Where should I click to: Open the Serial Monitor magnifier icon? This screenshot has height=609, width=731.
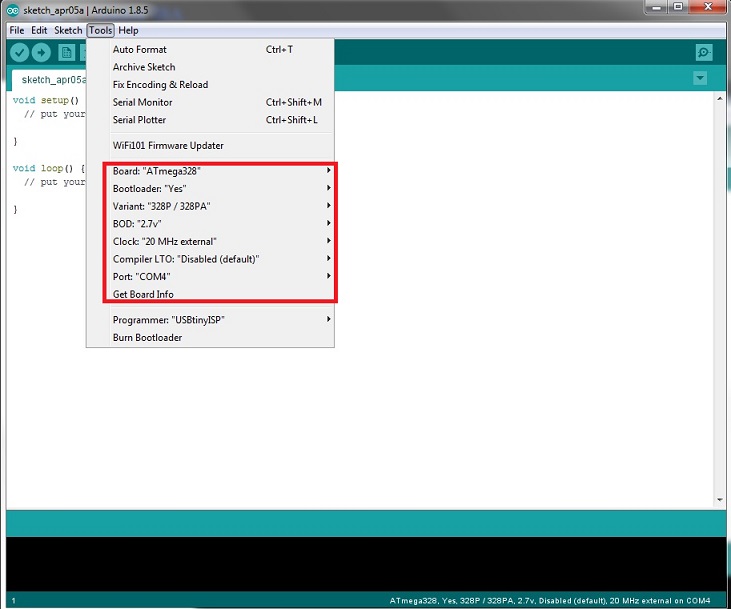coord(703,52)
